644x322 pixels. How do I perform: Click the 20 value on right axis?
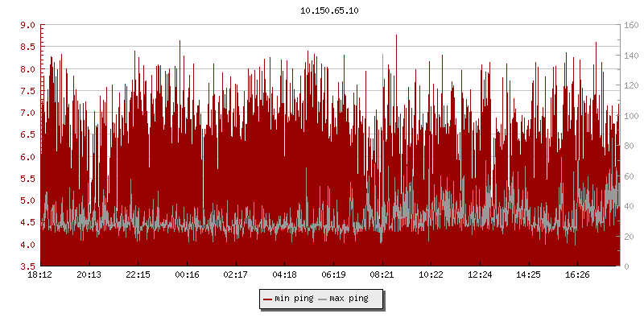(628, 236)
